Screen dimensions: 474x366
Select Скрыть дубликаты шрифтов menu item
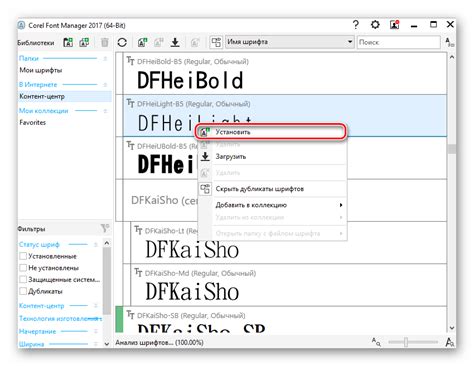coord(272,189)
